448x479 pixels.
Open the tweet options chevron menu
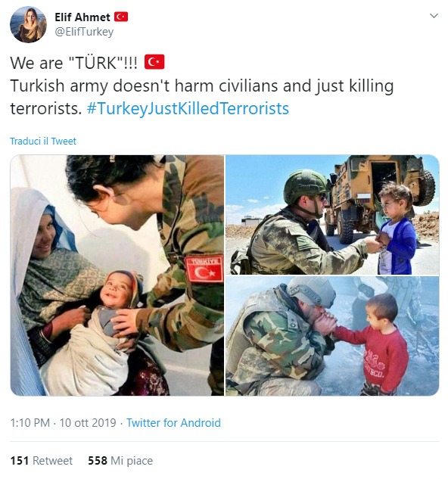coord(434,16)
